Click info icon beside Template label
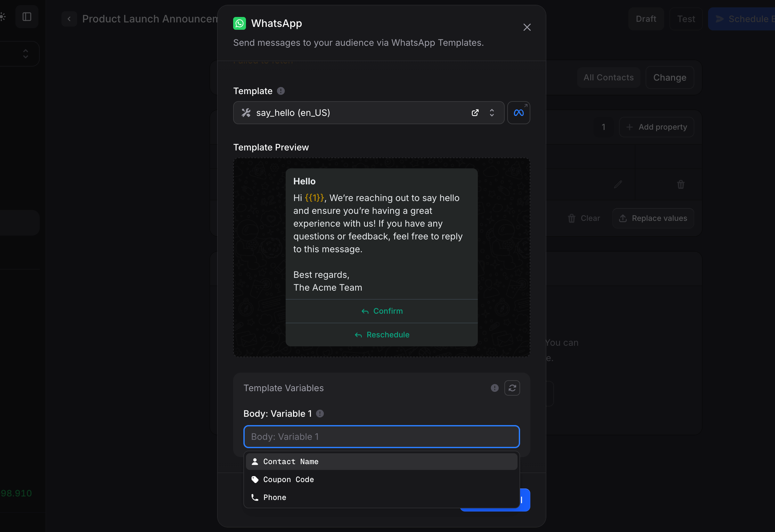This screenshot has height=532, width=775. pyautogui.click(x=281, y=91)
